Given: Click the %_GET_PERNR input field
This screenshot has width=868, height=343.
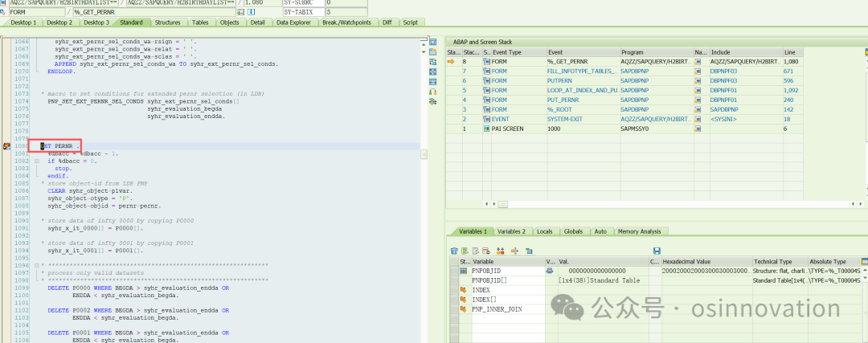Looking at the screenshot, I should [154, 11].
